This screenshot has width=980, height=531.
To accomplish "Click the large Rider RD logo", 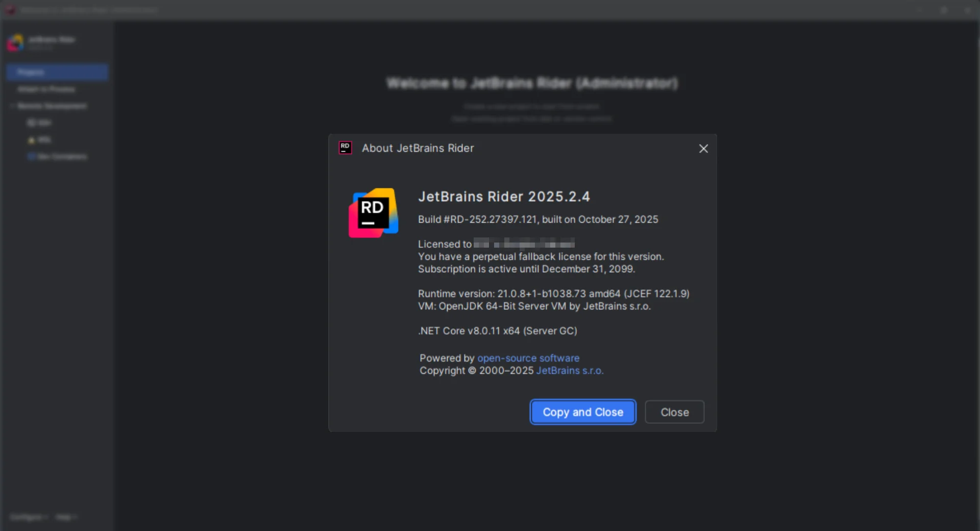I will pos(374,213).
